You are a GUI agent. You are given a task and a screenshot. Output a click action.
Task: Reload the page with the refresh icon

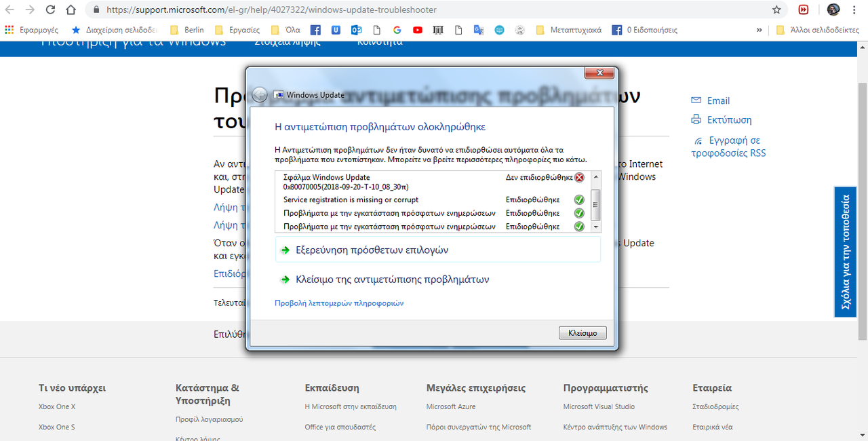click(51, 10)
